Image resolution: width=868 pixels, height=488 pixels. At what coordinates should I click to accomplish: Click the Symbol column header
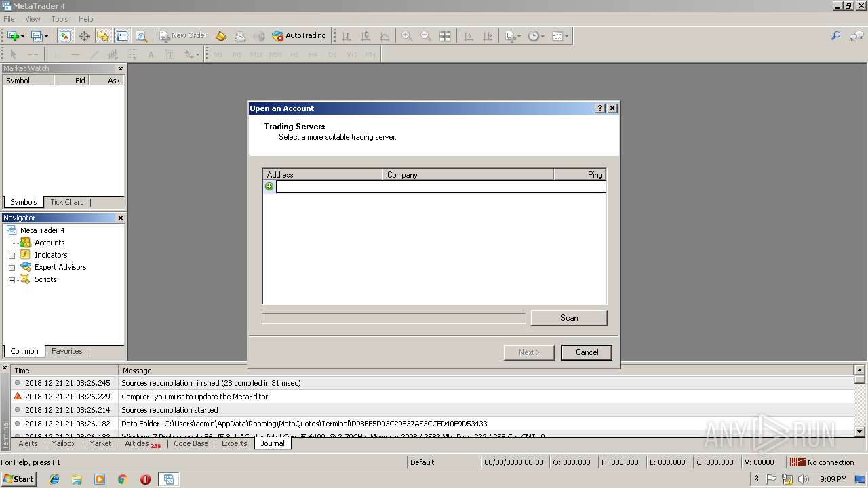pos(28,80)
